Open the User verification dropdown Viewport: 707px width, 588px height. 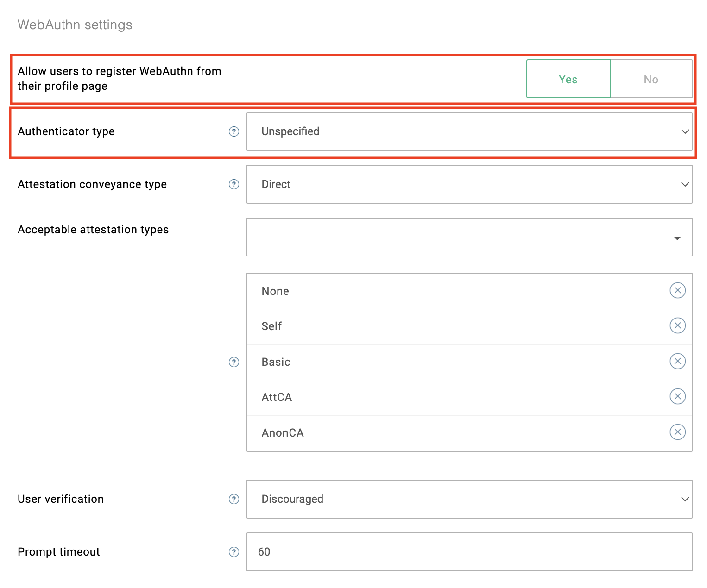[x=469, y=499]
